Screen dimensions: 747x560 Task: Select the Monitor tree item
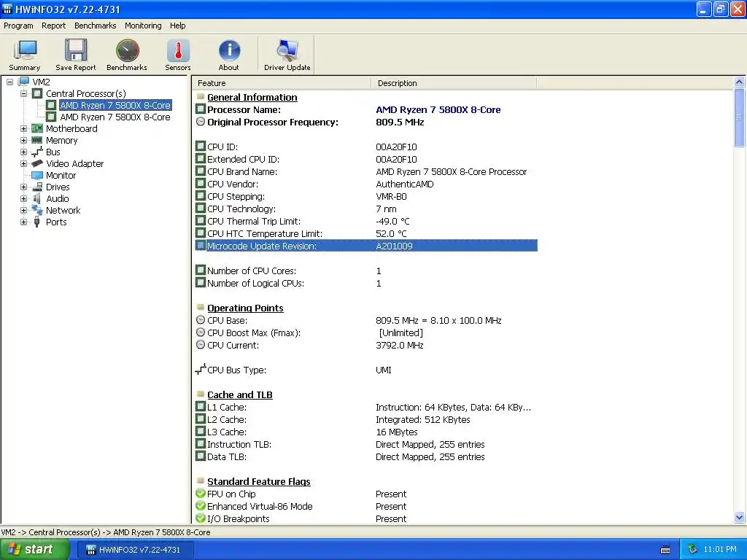click(61, 175)
